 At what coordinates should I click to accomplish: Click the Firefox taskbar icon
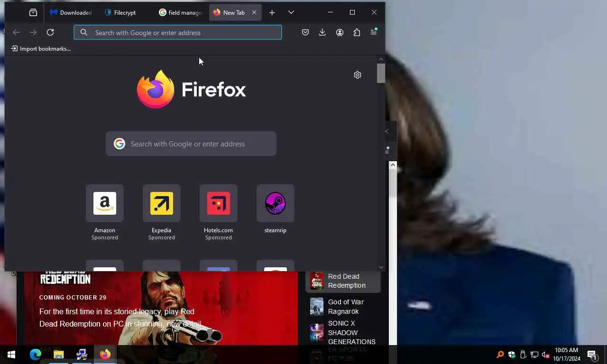(105, 355)
